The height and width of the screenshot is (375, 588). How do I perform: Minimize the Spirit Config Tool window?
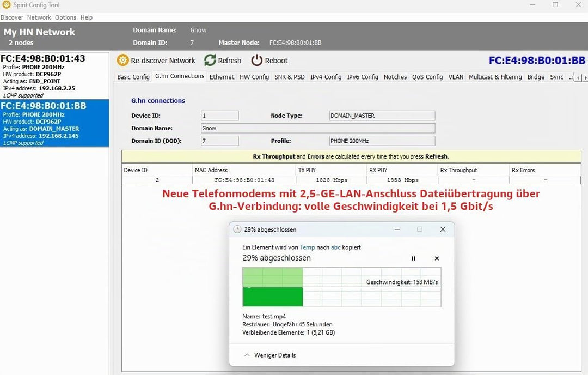point(532,5)
